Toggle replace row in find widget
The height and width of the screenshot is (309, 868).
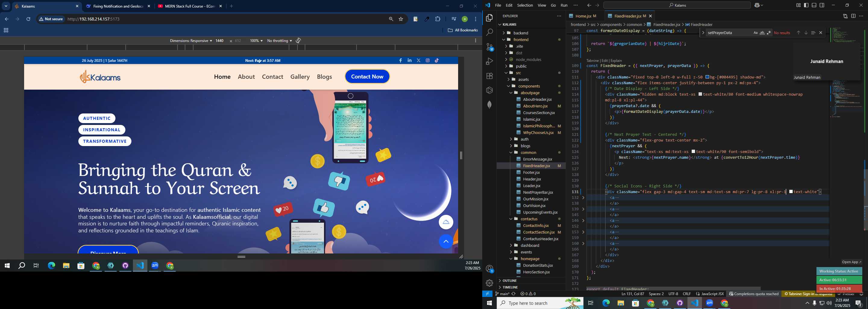(x=703, y=33)
